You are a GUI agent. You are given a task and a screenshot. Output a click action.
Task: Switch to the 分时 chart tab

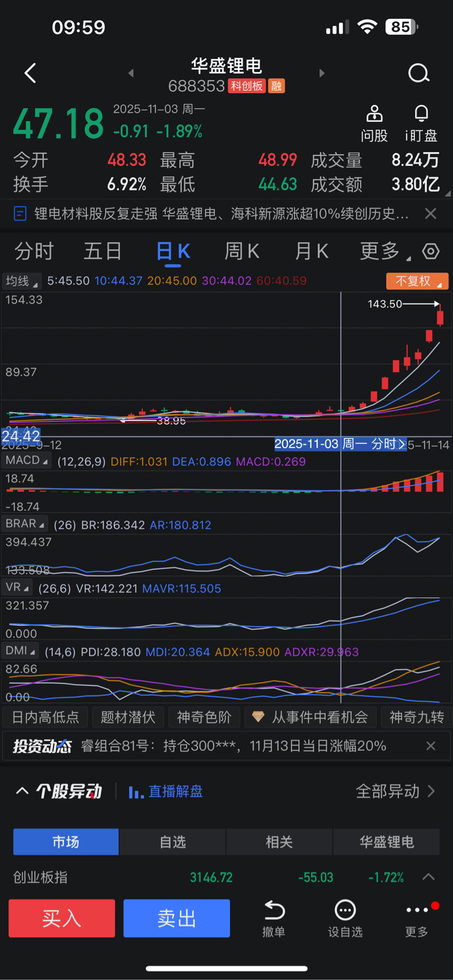34,251
